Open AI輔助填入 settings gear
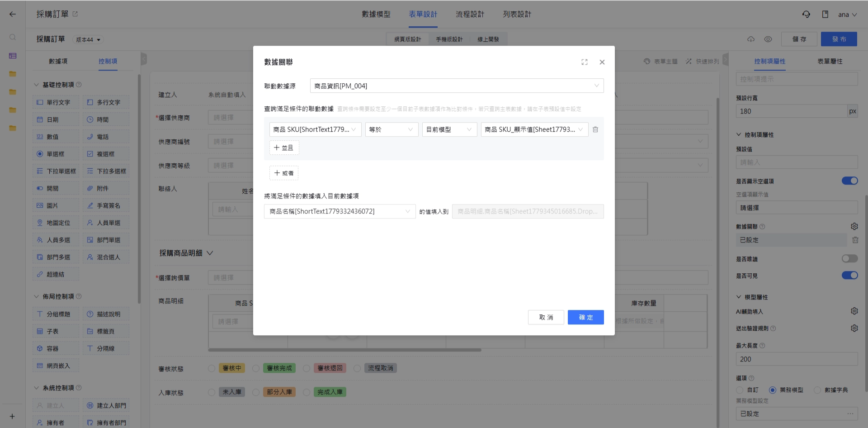Image resolution: width=868 pixels, height=428 pixels. point(854,311)
